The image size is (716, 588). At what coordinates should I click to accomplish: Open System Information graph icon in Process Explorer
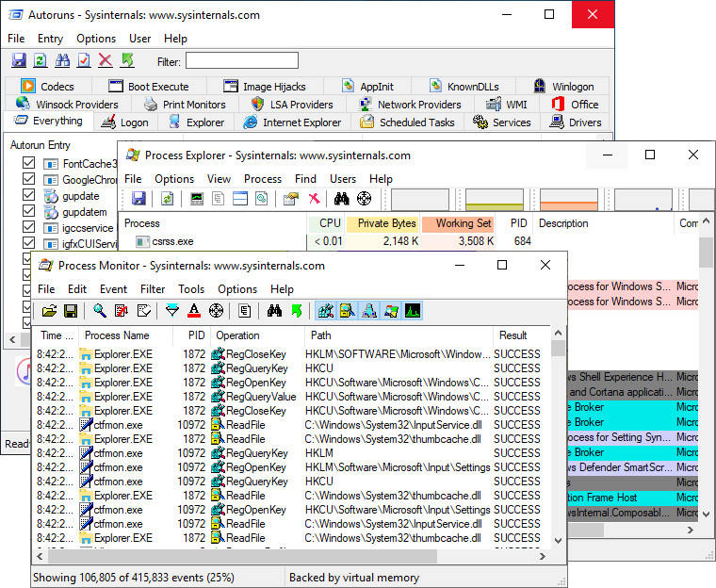click(x=197, y=198)
